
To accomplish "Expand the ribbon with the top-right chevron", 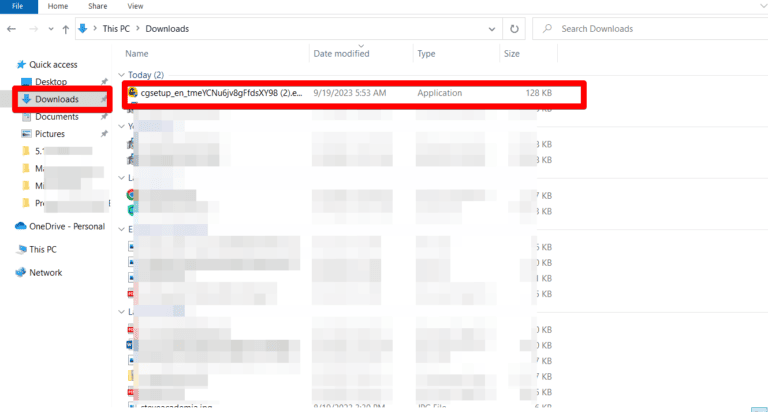I will click(x=763, y=6).
